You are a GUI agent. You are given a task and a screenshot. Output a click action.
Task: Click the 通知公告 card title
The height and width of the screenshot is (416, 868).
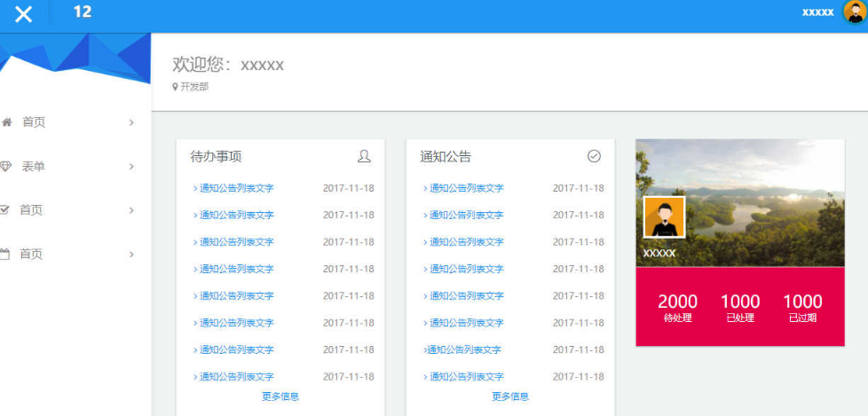pyautogui.click(x=446, y=156)
